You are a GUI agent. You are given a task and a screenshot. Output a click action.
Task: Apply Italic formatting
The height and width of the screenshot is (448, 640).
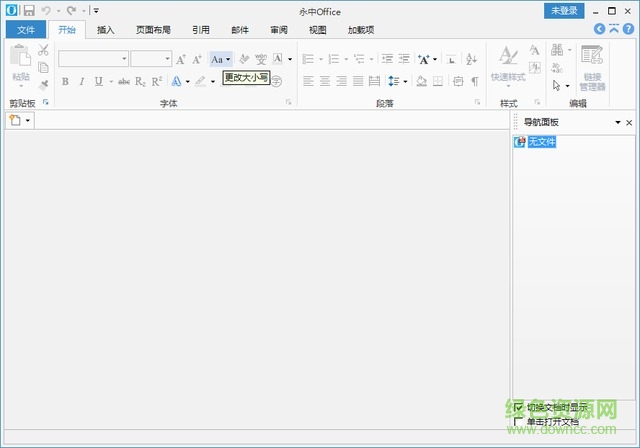click(81, 81)
